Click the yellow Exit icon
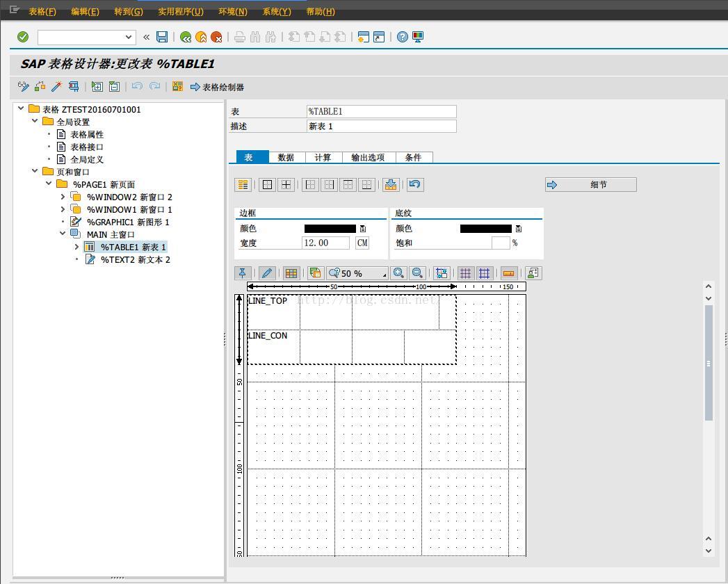This screenshot has height=584, width=728. (x=201, y=37)
